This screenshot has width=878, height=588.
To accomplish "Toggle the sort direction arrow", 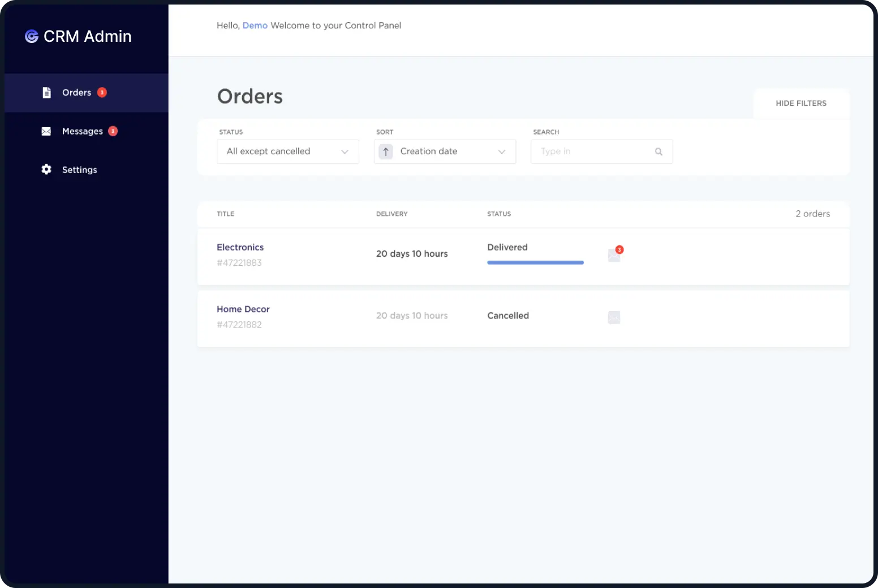I will click(386, 152).
